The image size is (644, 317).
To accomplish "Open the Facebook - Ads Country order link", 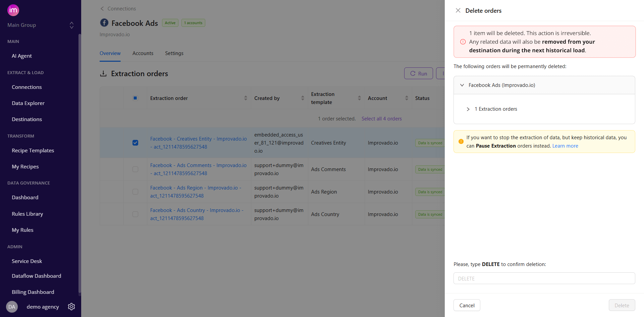I will click(197, 214).
